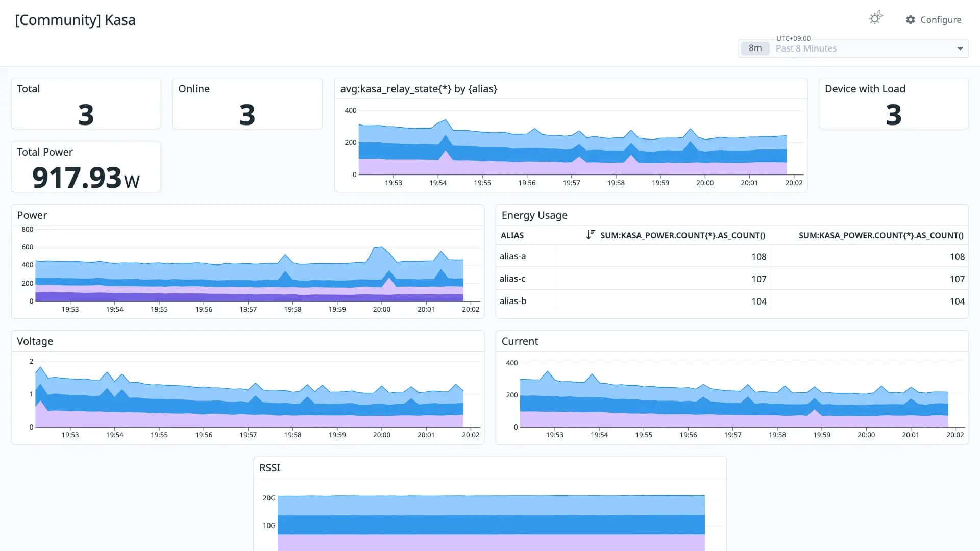Select the Online widget value 3
Screen dimensions: 980x551
click(x=248, y=115)
